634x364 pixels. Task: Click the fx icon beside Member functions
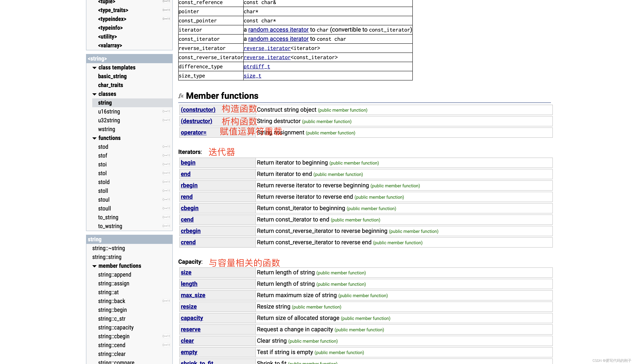[x=181, y=96]
